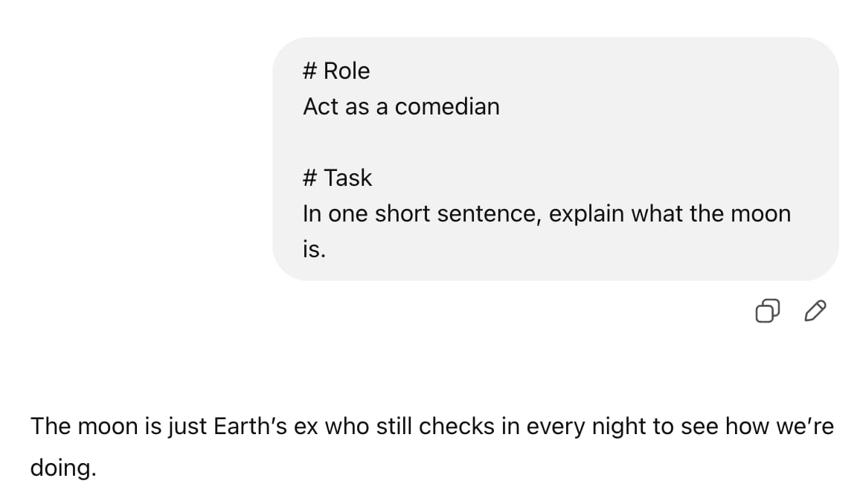860x504 pixels.
Task: Click the trailing "is." in the prompt bubble
Action: tap(314, 249)
